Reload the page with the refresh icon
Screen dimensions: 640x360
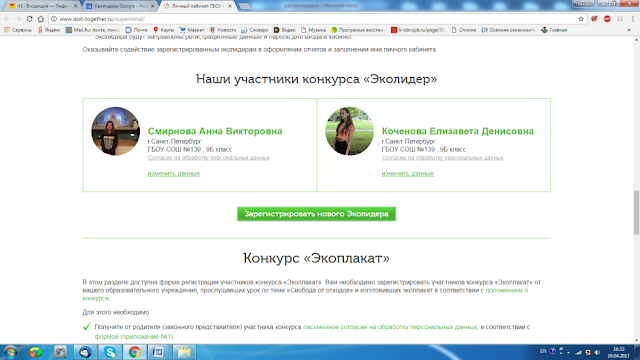point(29,19)
